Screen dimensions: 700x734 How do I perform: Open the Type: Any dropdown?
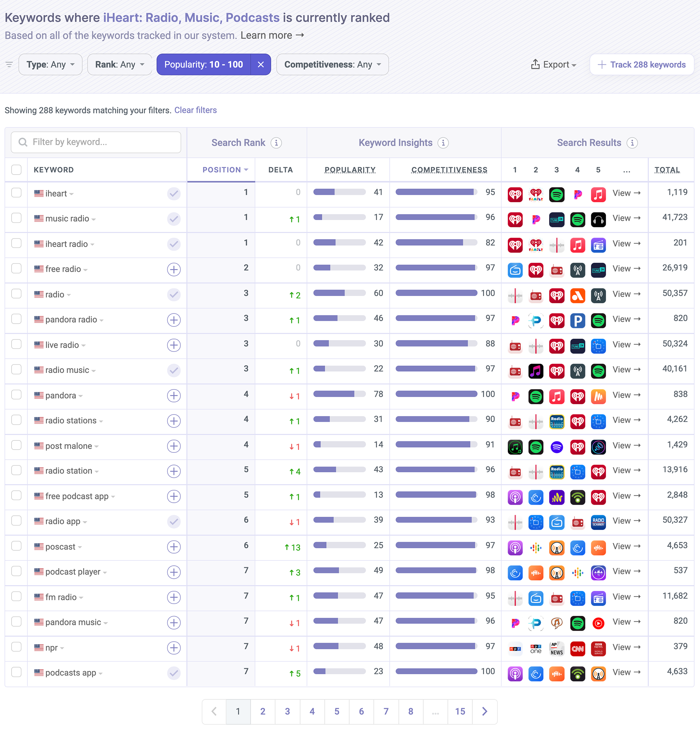coord(50,64)
